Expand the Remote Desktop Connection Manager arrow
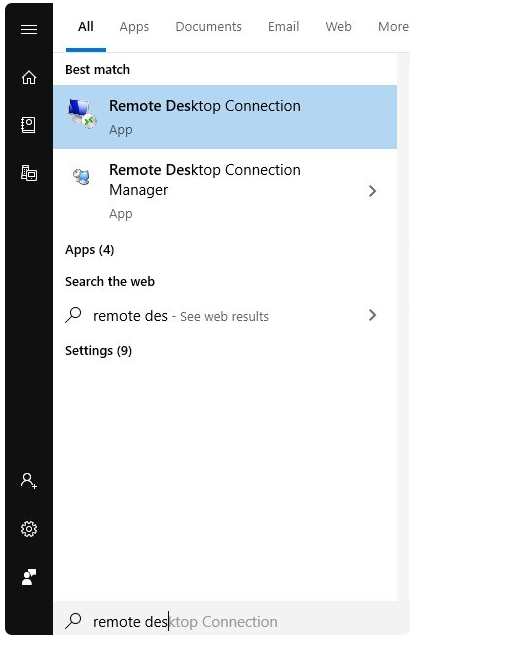The image size is (519, 647). coord(373,191)
